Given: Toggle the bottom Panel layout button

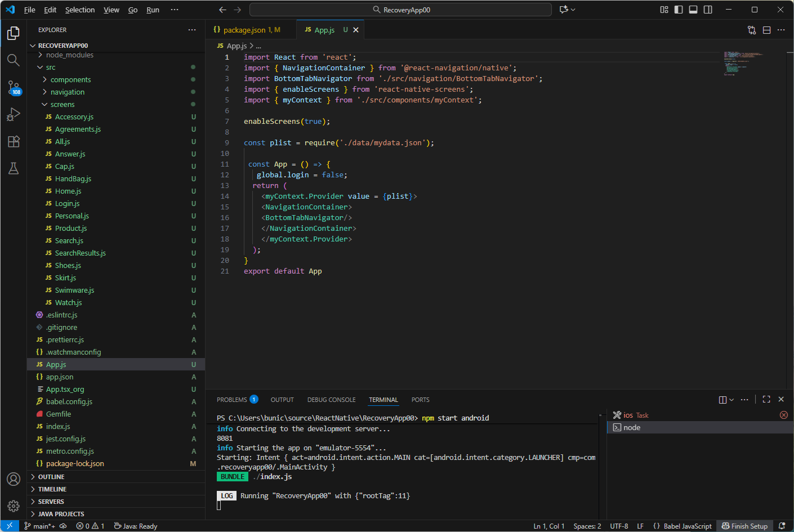Looking at the screenshot, I should (x=693, y=10).
